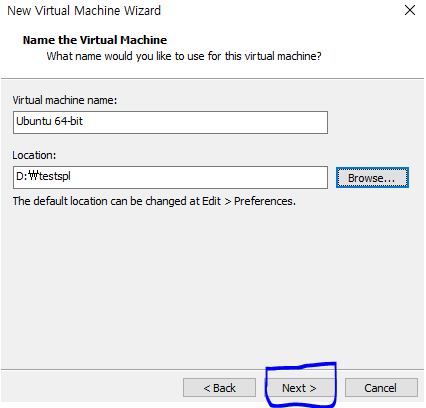Viewport: 426px width, 408px height.
Task: Click the 'Name the Virtual Machine' heading
Action: (x=95, y=40)
